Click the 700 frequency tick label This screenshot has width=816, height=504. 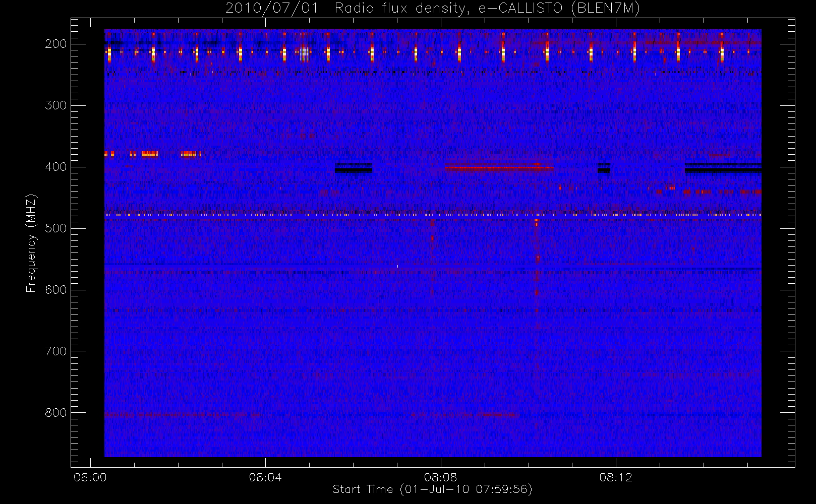pyautogui.click(x=56, y=351)
